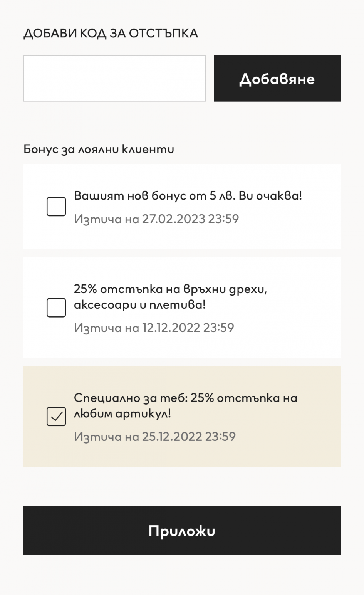The width and height of the screenshot is (364, 595).
Task: Select the 'Вашият нов бонус от 5 лв.' text
Action: (x=188, y=196)
